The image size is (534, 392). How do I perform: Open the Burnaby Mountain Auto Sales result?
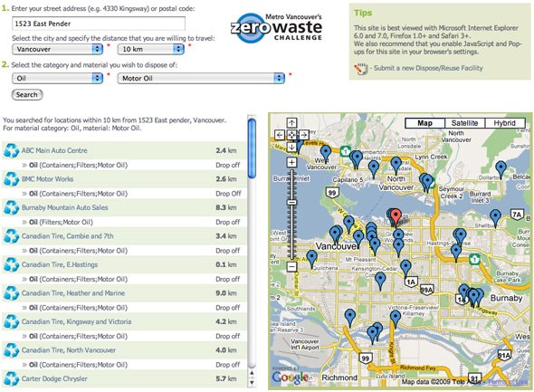coord(64,207)
